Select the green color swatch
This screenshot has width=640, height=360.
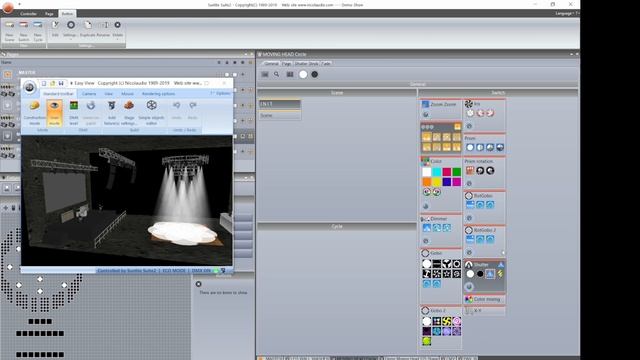(457, 171)
